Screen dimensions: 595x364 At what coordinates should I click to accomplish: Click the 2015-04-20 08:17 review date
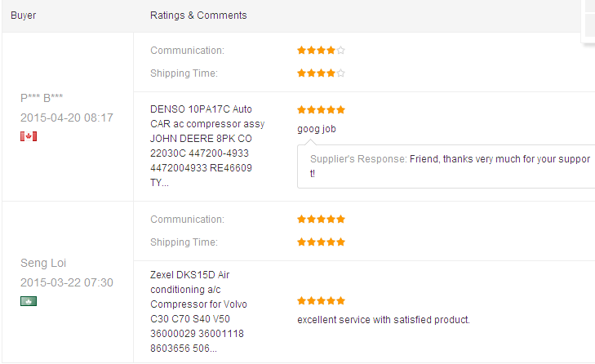67,118
